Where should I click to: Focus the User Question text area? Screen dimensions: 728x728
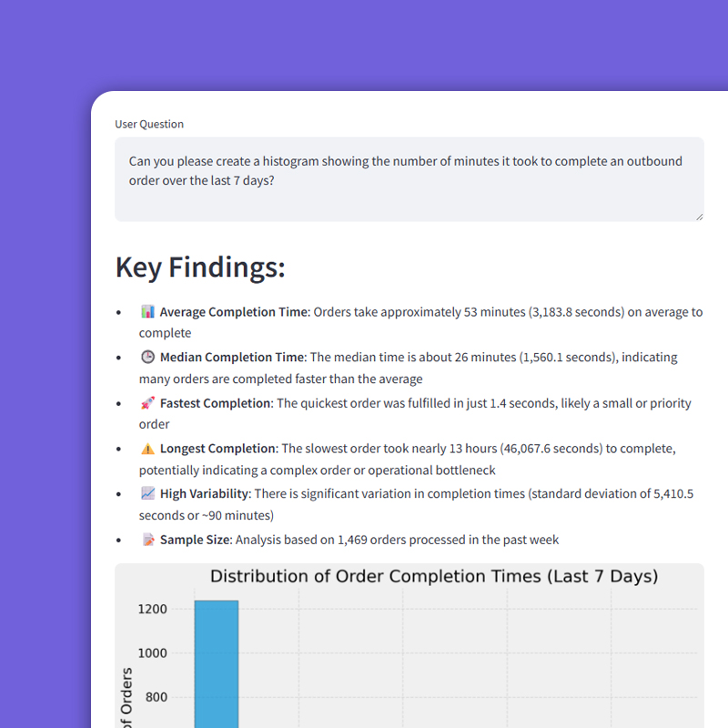[x=409, y=178]
